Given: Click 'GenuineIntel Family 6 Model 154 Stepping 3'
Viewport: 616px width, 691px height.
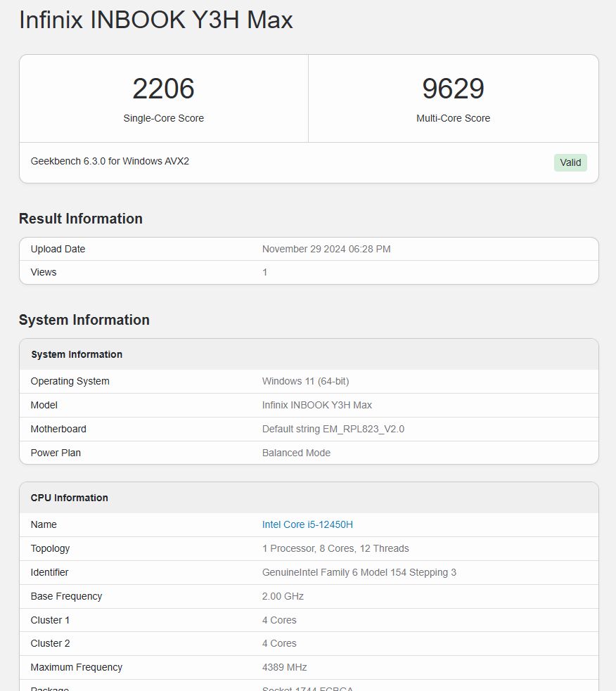Looking at the screenshot, I should 359,572.
